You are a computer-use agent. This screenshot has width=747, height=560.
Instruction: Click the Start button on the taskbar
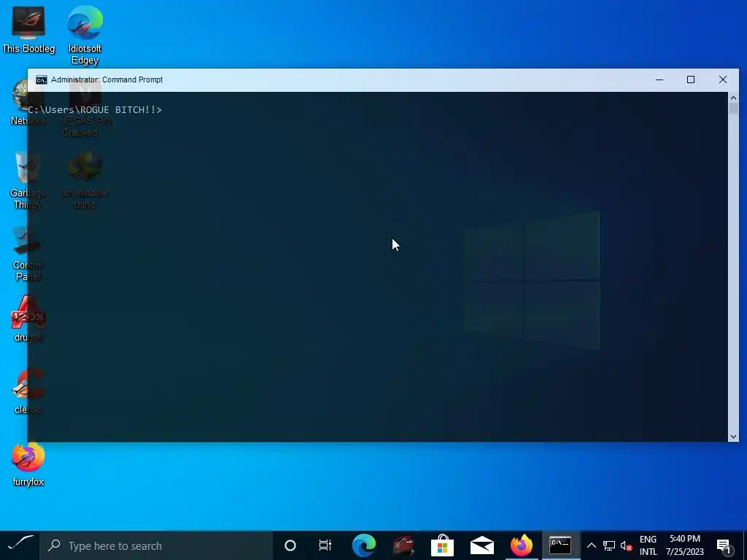tap(20, 545)
